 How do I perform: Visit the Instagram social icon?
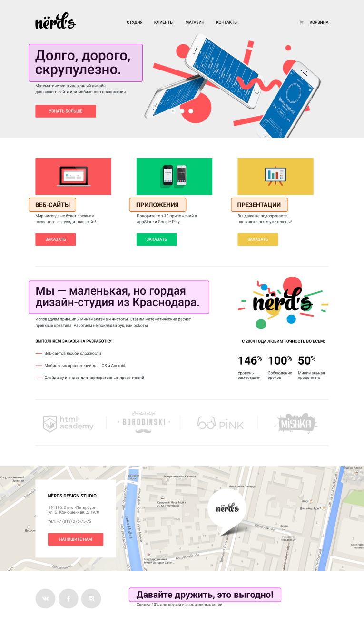pos(91,598)
